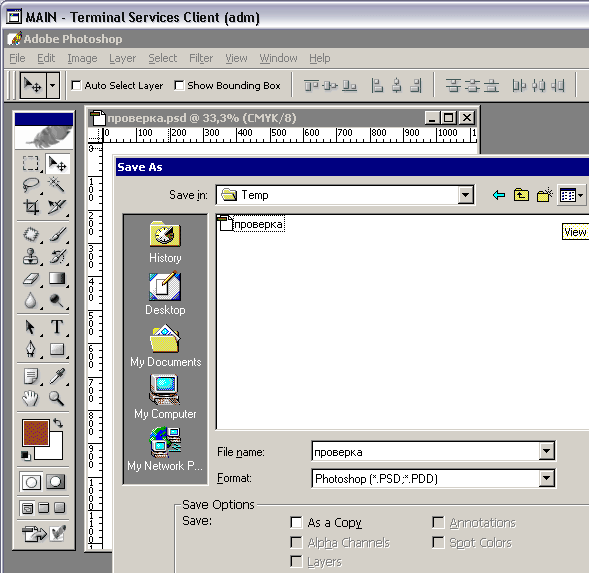Select the Path Component Selection tool
The height and width of the screenshot is (573, 589).
pyautogui.click(x=31, y=327)
